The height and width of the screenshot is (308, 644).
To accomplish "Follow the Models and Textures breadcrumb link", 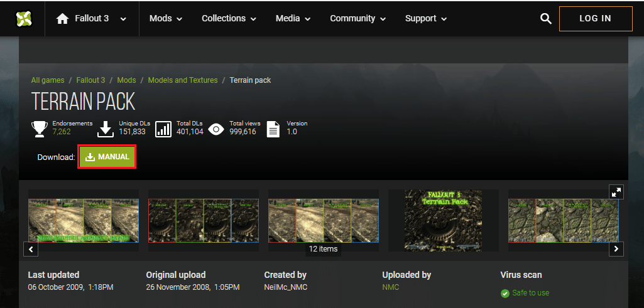I will pyautogui.click(x=183, y=80).
